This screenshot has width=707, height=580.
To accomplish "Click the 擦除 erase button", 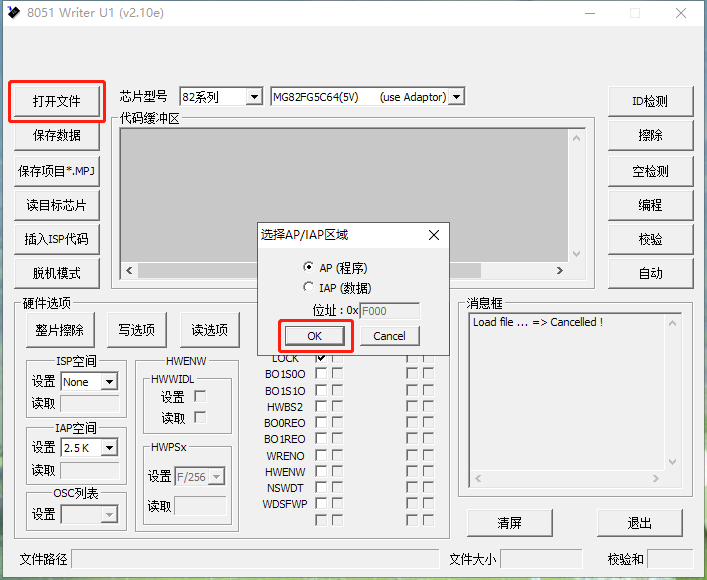I will coord(650,135).
